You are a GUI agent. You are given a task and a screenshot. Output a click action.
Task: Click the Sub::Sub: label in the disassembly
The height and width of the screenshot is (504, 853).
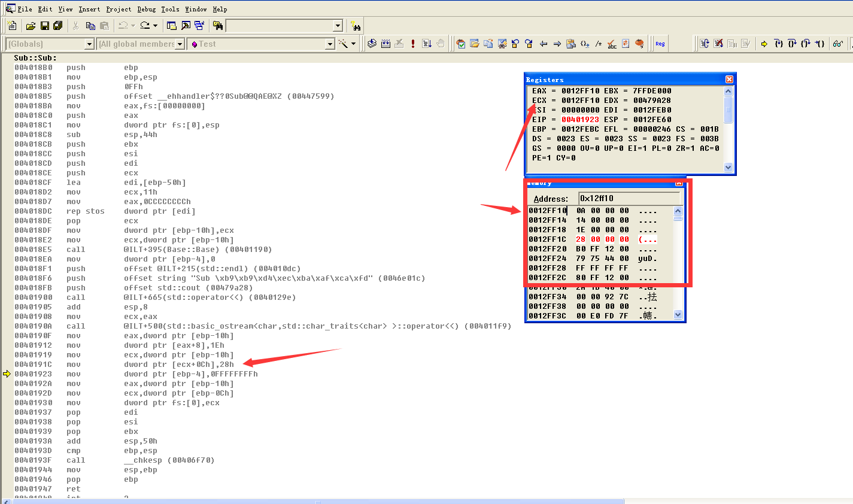pos(35,57)
